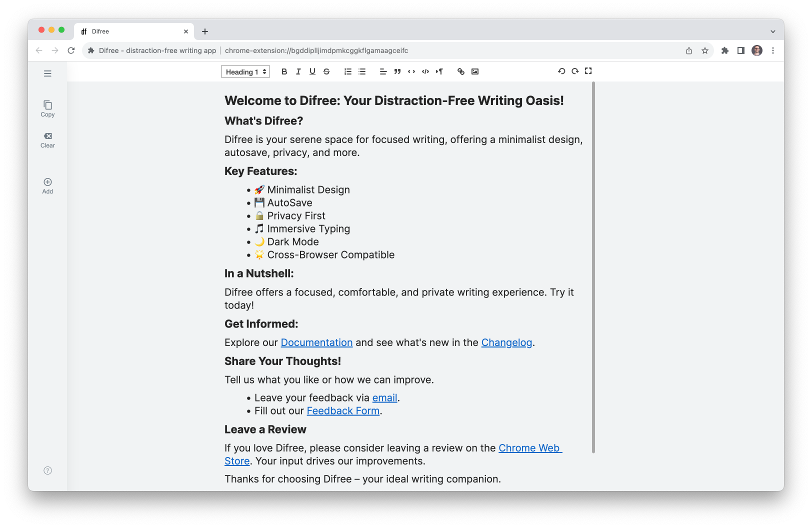Insert a code block

(x=425, y=71)
